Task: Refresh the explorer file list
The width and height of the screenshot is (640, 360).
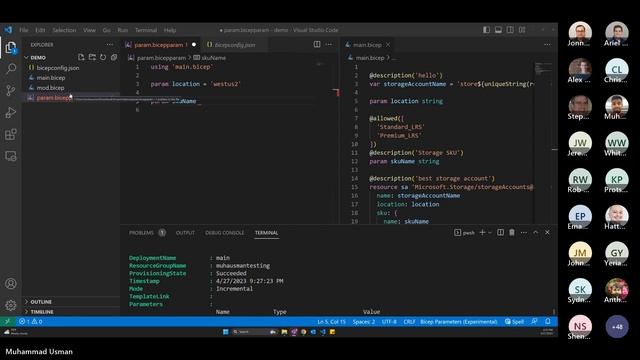Action: pyautogui.click(x=103, y=58)
